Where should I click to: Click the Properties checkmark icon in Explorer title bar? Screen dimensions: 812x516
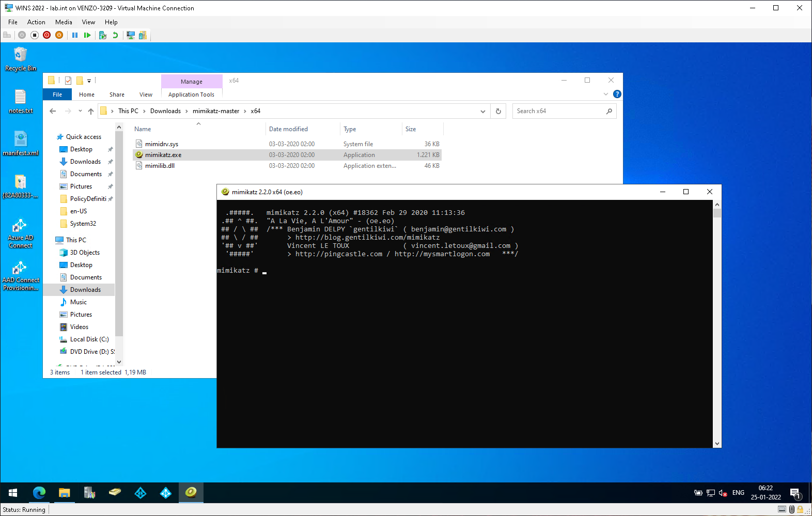coord(68,81)
